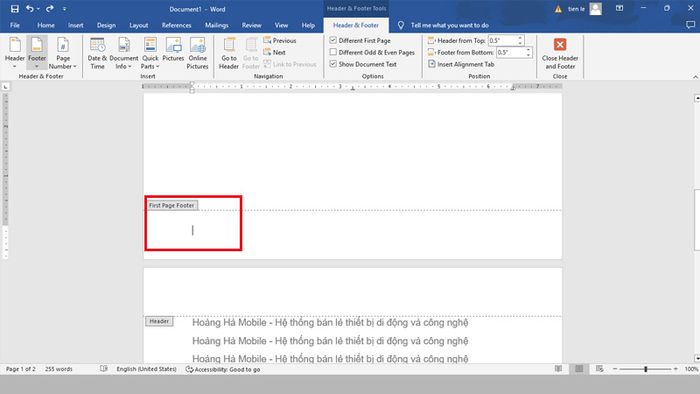The width and height of the screenshot is (700, 394).
Task: Open the Review tab
Action: pyautogui.click(x=251, y=25)
